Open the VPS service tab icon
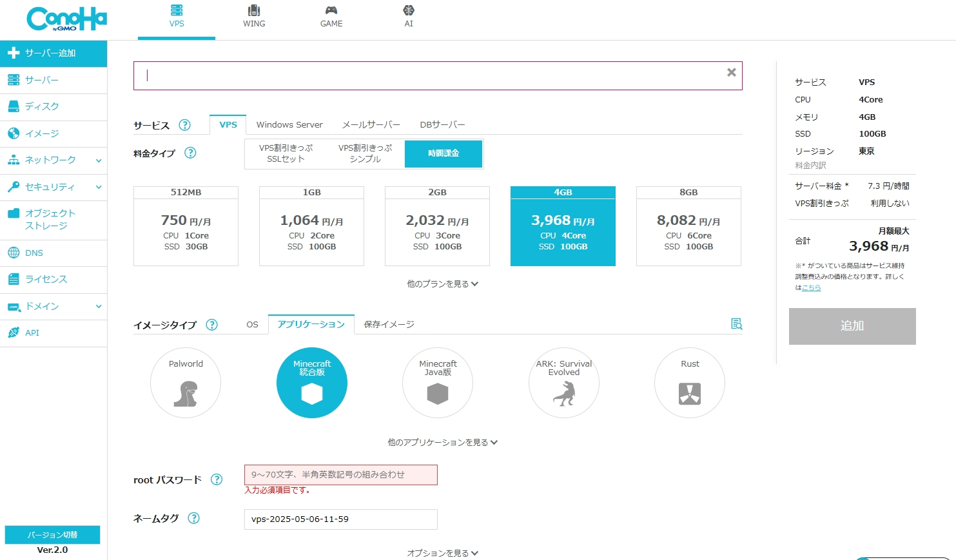956x560 pixels. coord(177,10)
